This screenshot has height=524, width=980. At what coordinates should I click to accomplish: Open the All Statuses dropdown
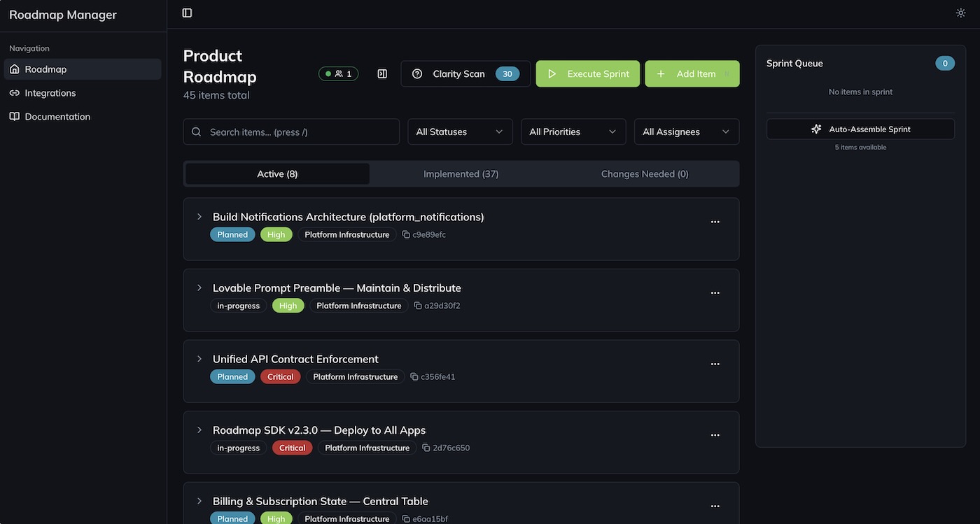coord(460,132)
